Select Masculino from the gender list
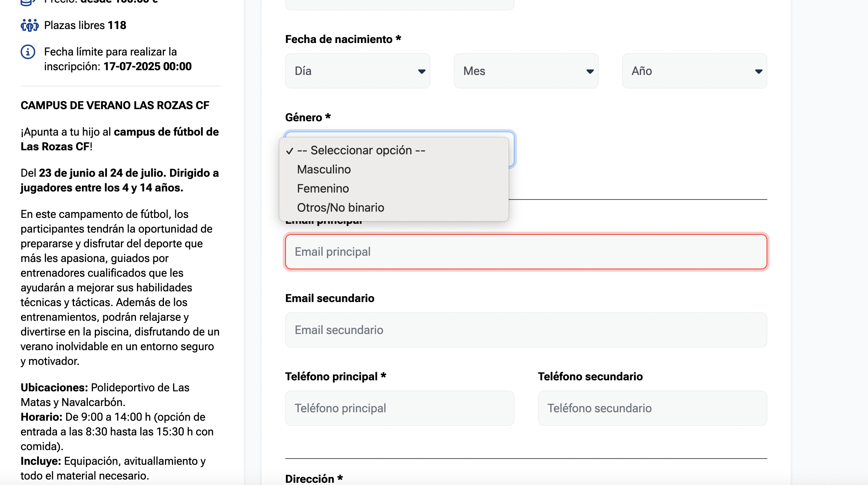 324,169
